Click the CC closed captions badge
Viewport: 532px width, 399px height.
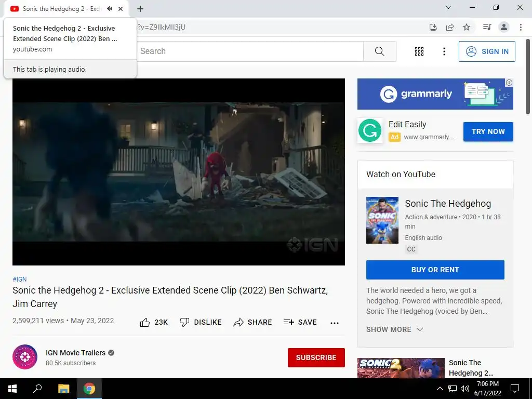point(411,249)
